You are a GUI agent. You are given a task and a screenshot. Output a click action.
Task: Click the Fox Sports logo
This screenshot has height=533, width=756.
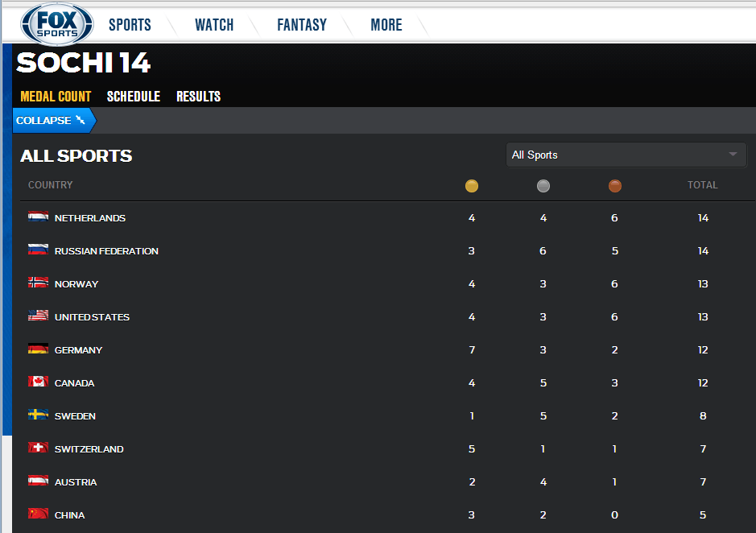coord(57,24)
